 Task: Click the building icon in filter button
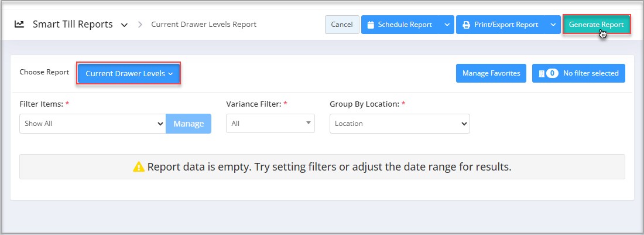click(542, 73)
